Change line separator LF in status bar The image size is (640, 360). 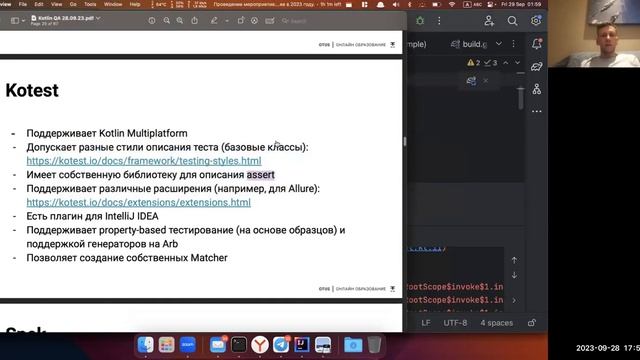(x=426, y=323)
